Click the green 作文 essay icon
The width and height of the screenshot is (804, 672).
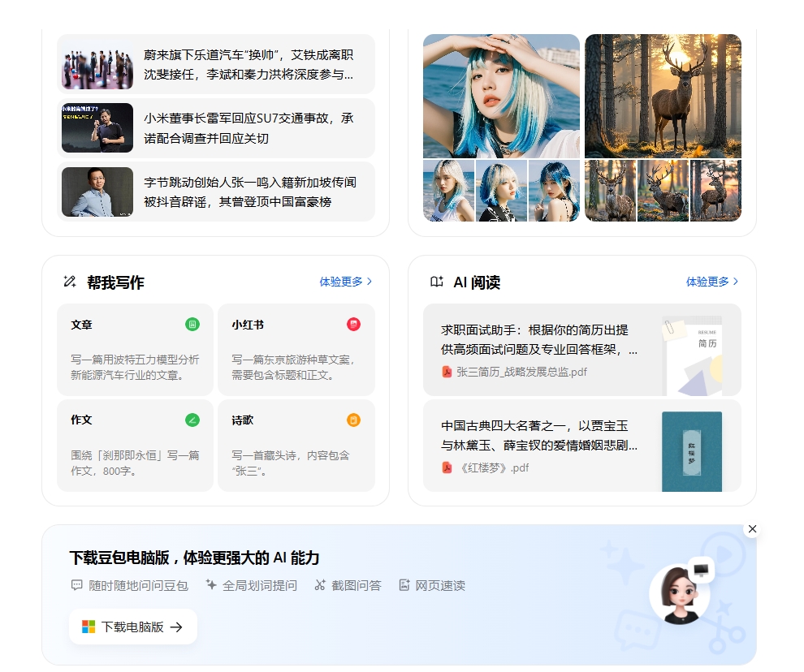(x=192, y=420)
